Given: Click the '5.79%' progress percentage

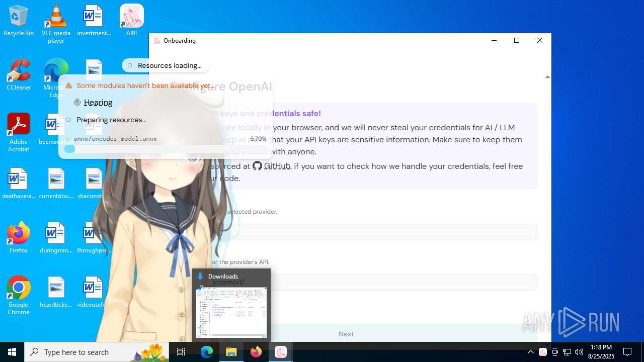Looking at the screenshot, I should pos(258,139).
